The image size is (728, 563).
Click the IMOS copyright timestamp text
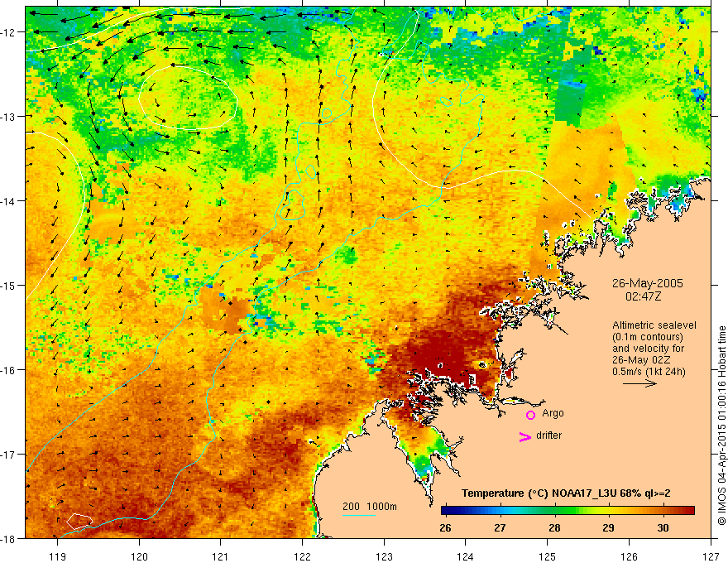pos(721,426)
